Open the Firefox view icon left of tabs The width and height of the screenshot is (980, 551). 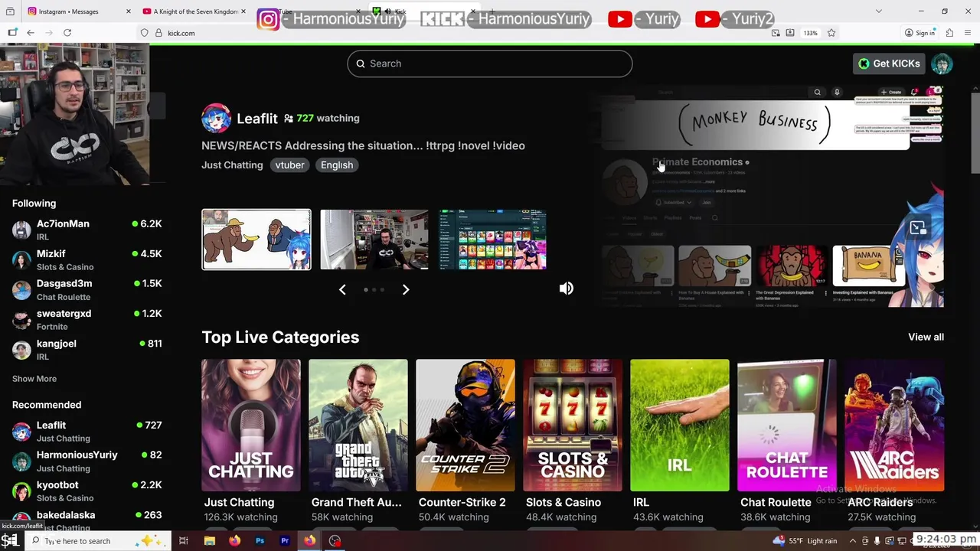10,11
